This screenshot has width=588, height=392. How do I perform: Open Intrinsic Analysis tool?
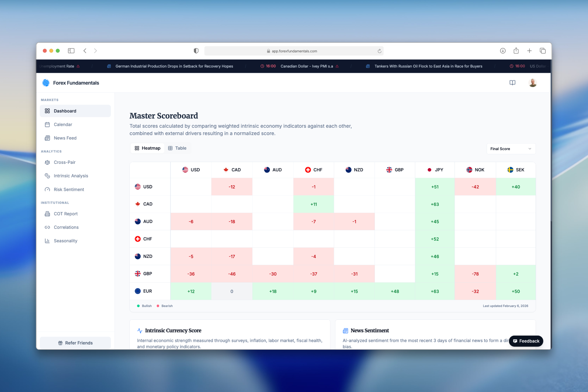pyautogui.click(x=71, y=176)
